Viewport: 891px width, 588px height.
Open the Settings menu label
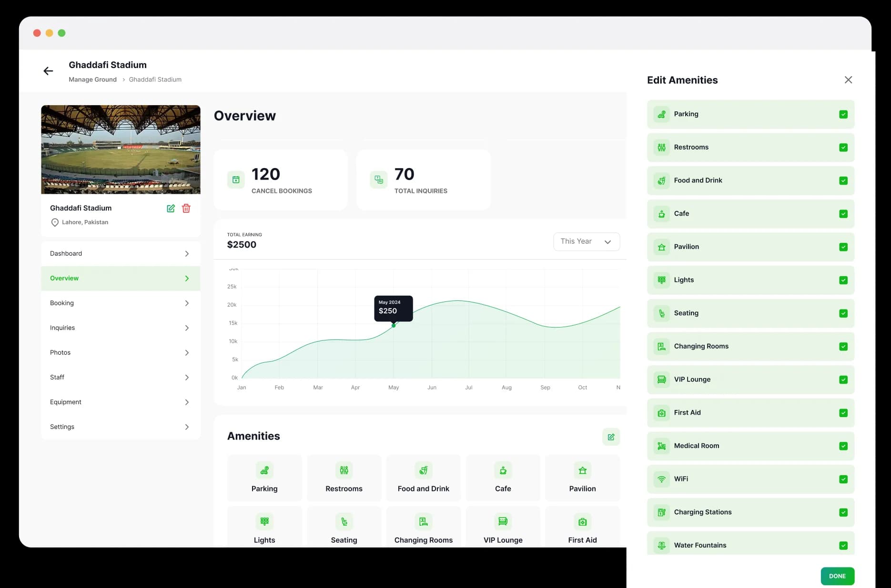click(62, 427)
